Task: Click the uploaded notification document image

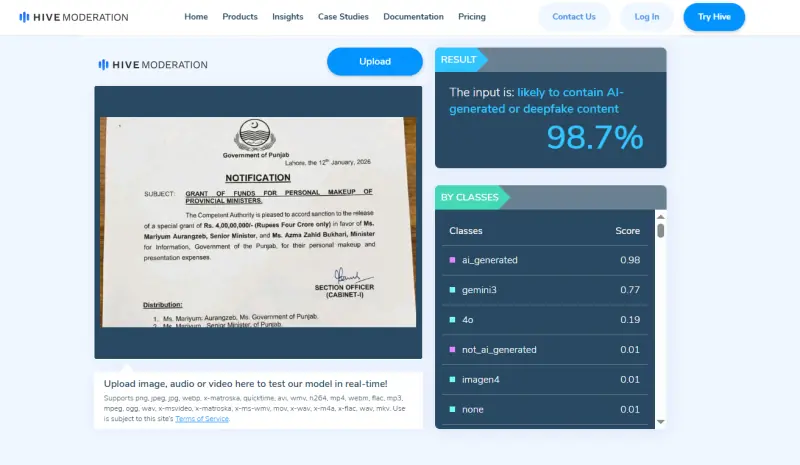Action: tap(258, 222)
